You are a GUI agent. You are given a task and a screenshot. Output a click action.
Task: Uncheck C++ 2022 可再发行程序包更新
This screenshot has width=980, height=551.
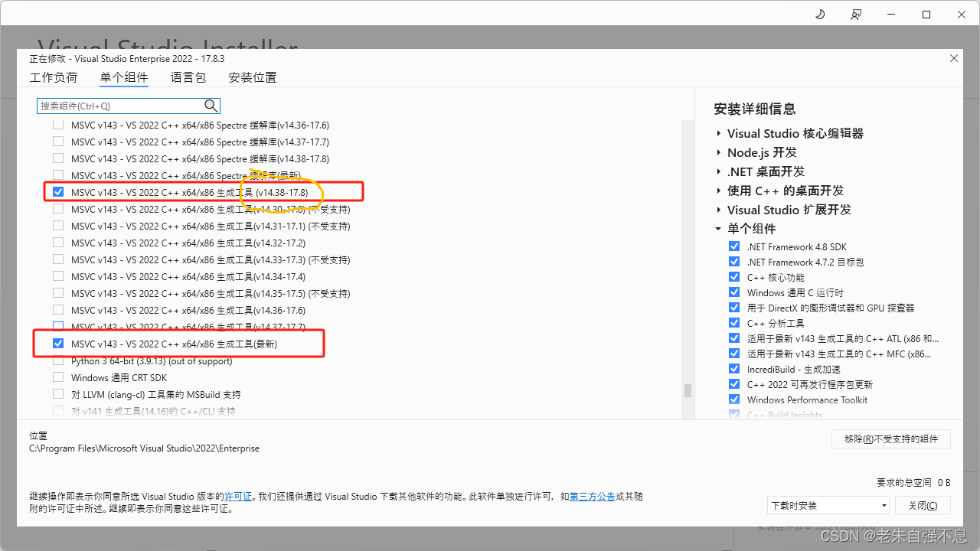[x=734, y=384]
